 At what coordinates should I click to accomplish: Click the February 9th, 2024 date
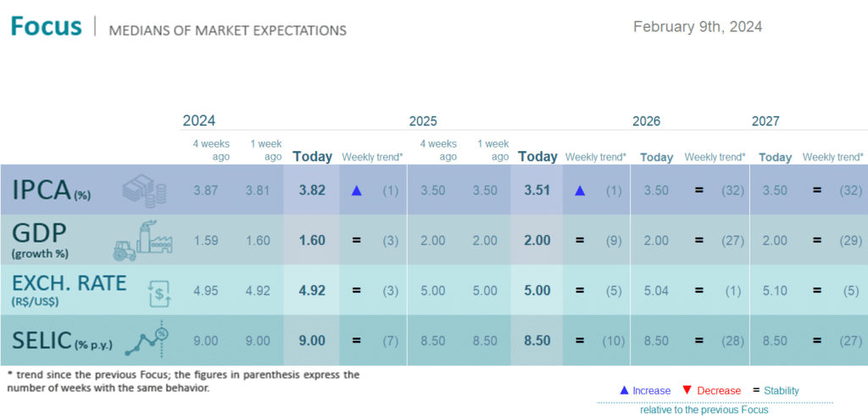coord(698,26)
